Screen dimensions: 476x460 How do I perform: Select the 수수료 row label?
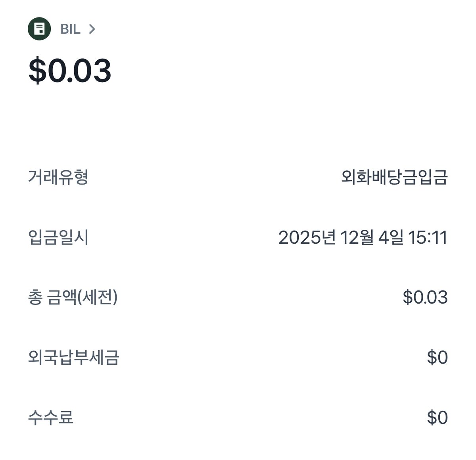click(51, 418)
